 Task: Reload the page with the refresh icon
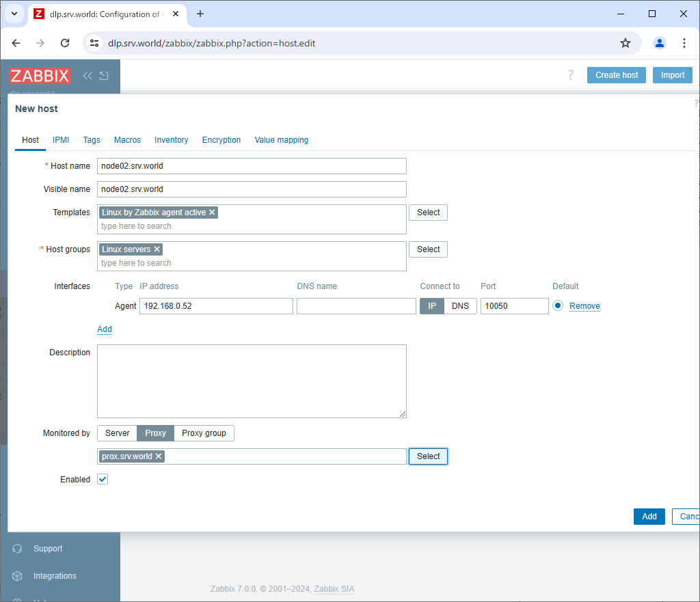65,43
